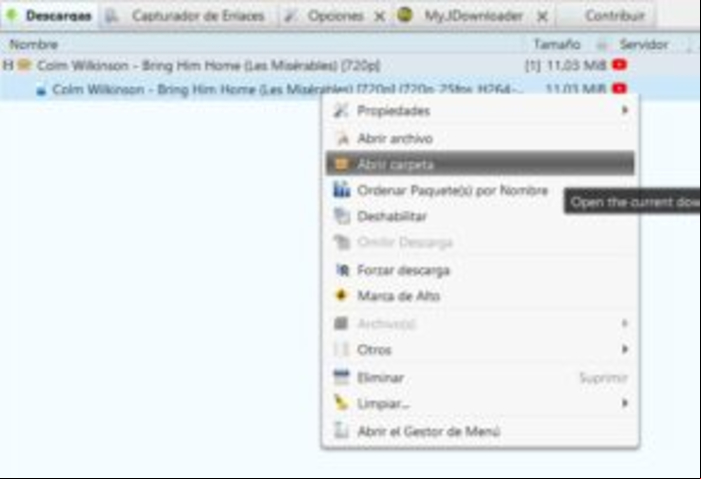The height and width of the screenshot is (479, 701).
Task: Click the Propiedades wrench icon
Action: point(341,110)
